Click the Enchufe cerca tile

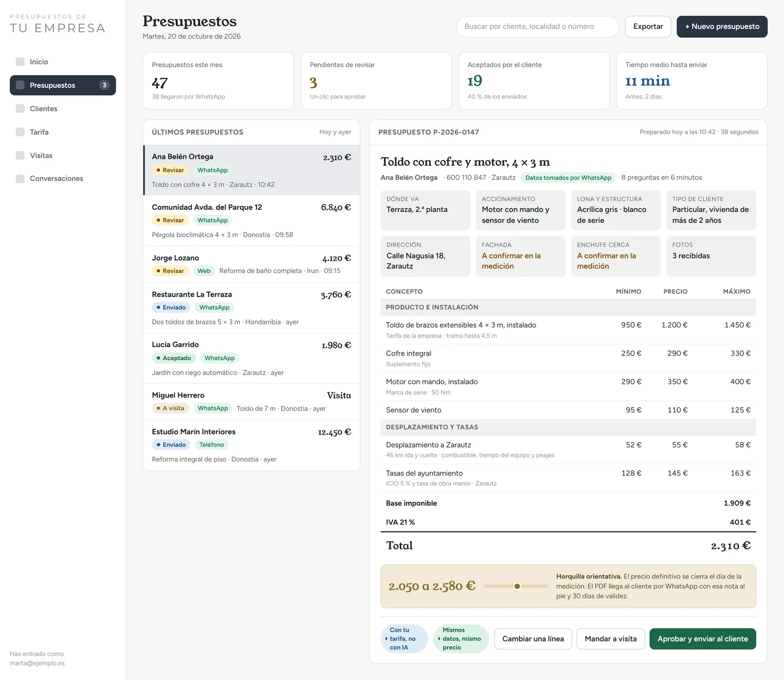[616, 256]
